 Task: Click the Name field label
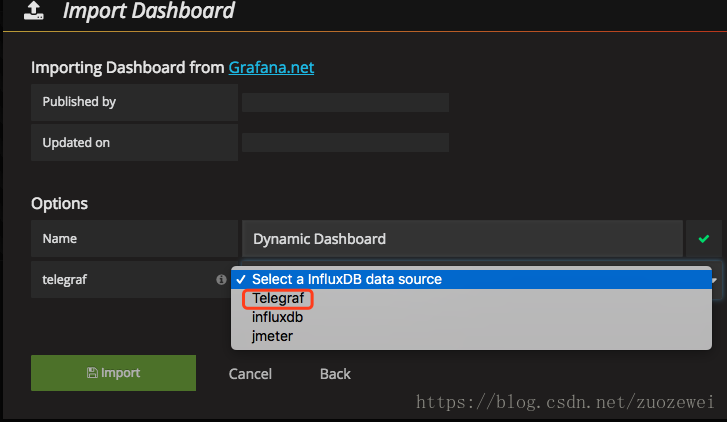click(60, 239)
